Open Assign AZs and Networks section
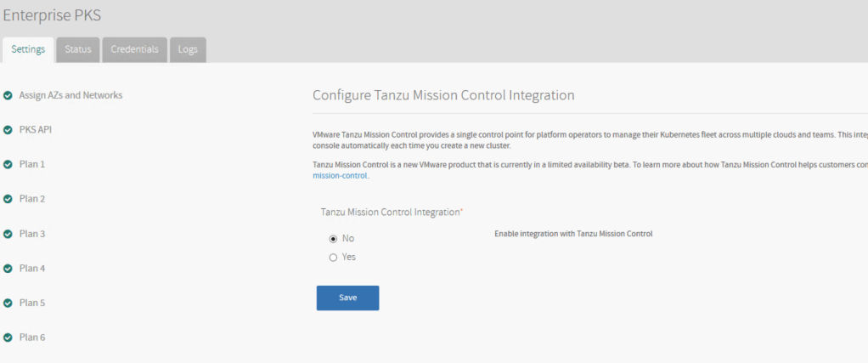This screenshot has height=363, width=868. coord(70,95)
